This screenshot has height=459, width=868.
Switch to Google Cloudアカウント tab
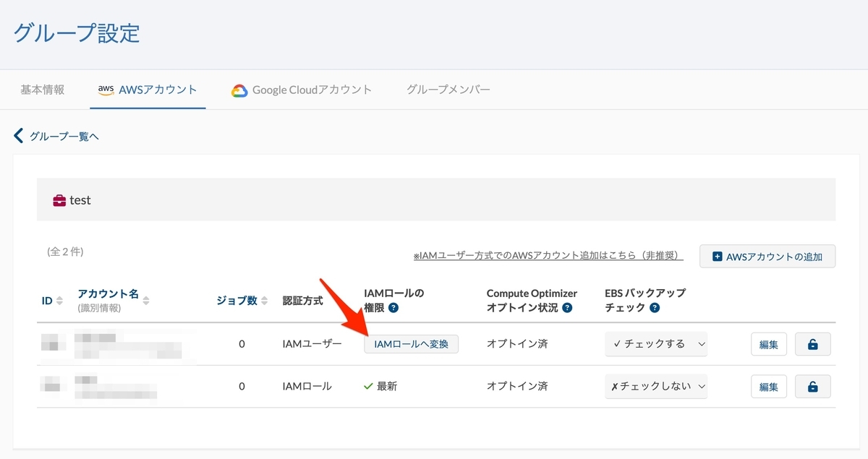(302, 90)
